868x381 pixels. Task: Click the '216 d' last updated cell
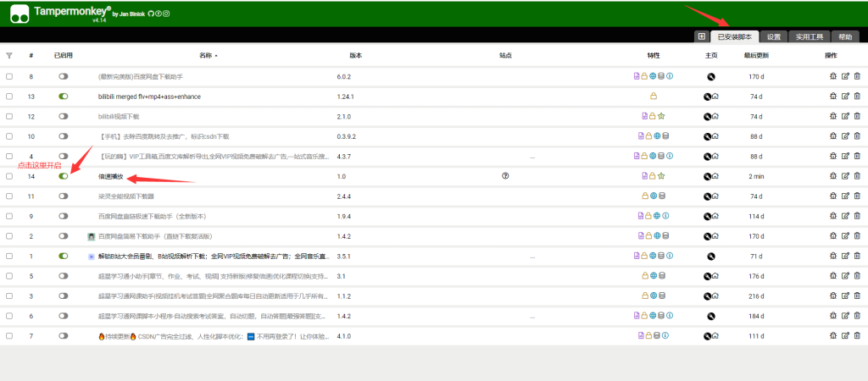(x=755, y=295)
